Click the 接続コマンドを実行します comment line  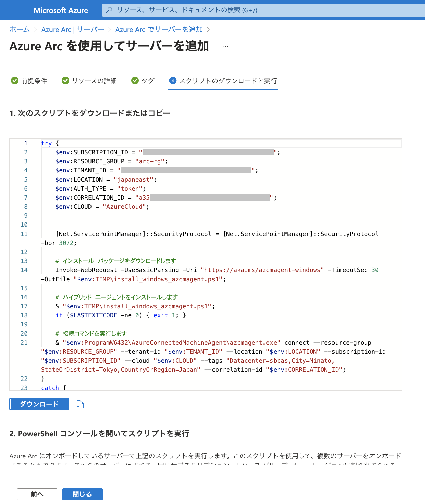click(91, 334)
